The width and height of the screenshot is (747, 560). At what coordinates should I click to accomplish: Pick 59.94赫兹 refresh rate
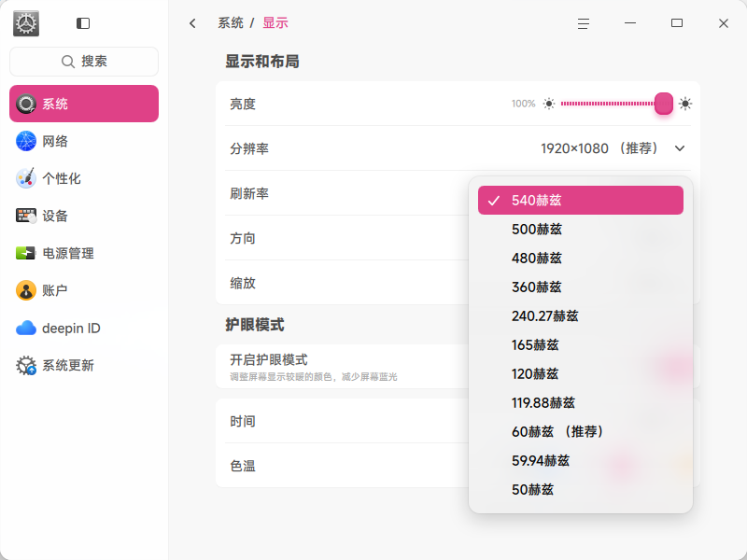tap(580, 461)
